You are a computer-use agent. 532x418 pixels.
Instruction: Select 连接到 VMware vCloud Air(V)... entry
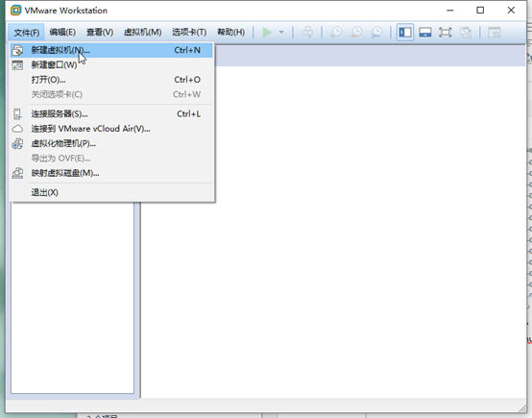tap(111, 129)
